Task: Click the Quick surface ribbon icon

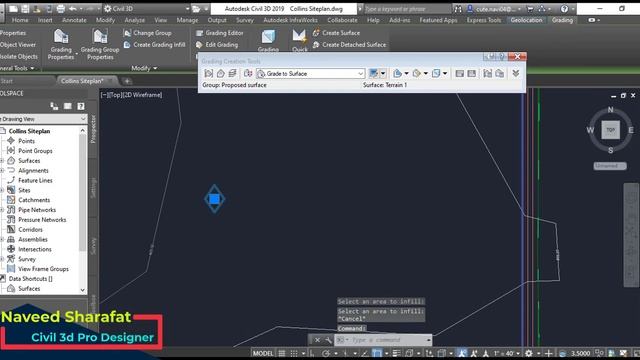Action: [300, 40]
